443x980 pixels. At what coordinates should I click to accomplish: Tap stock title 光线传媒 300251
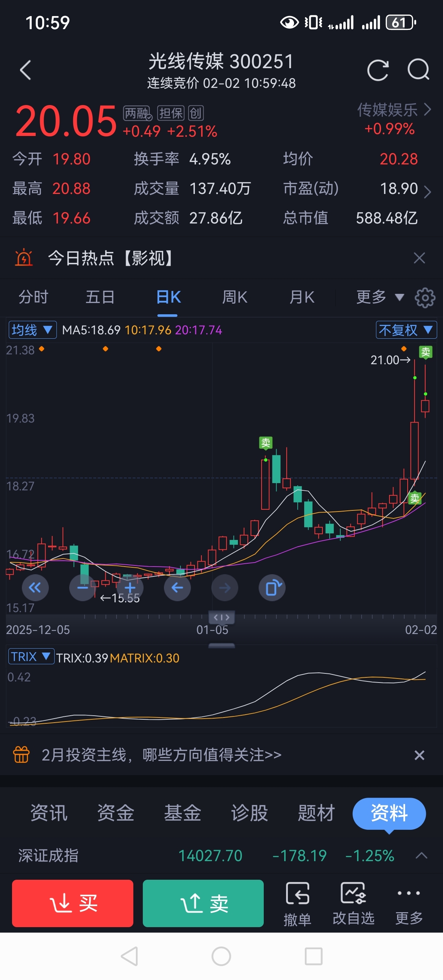click(x=221, y=61)
